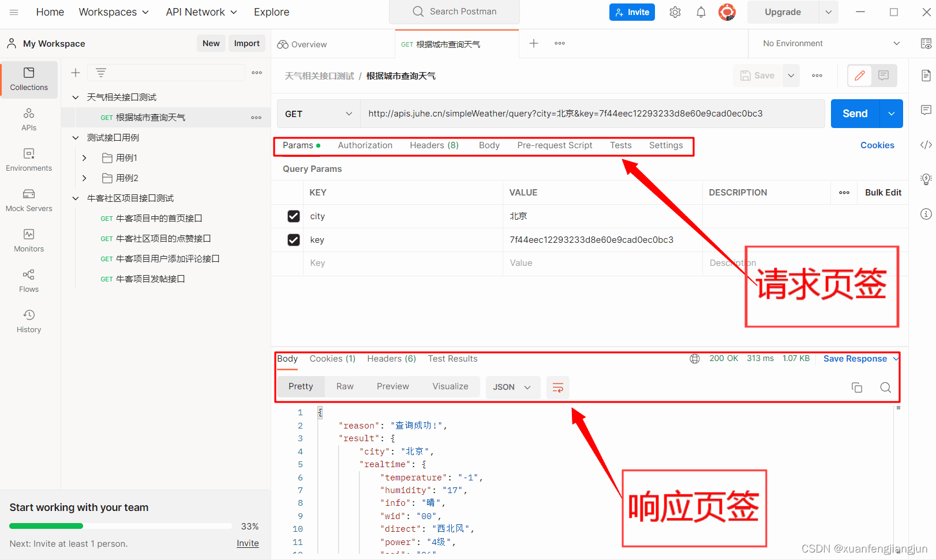Click the collections filter icon

click(x=101, y=73)
